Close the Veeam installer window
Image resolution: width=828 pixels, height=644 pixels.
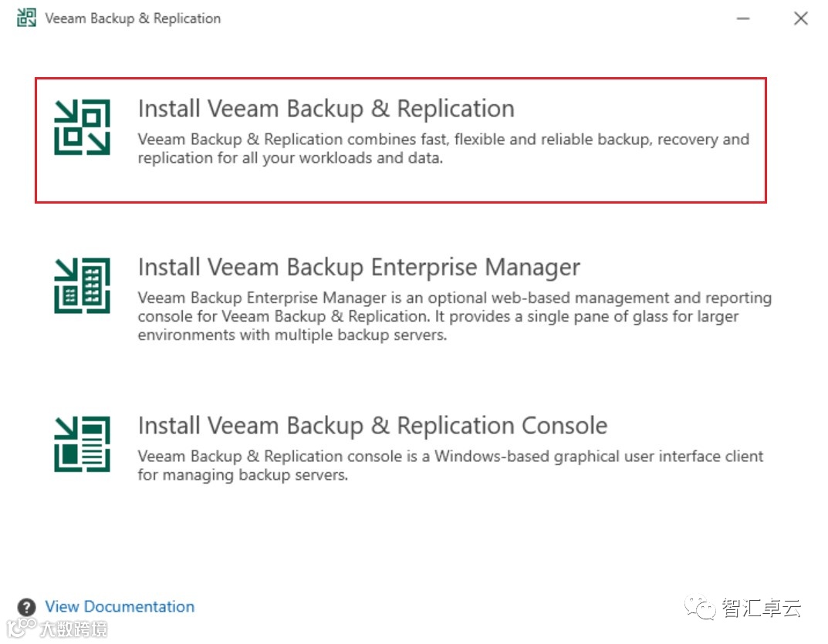click(x=801, y=19)
